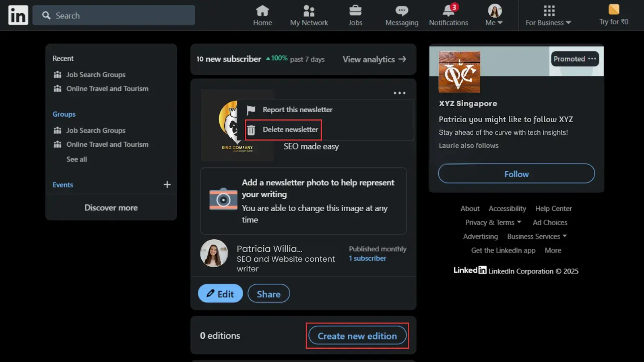Add a new event with plus icon
This screenshot has height=362, width=644.
coord(167,185)
